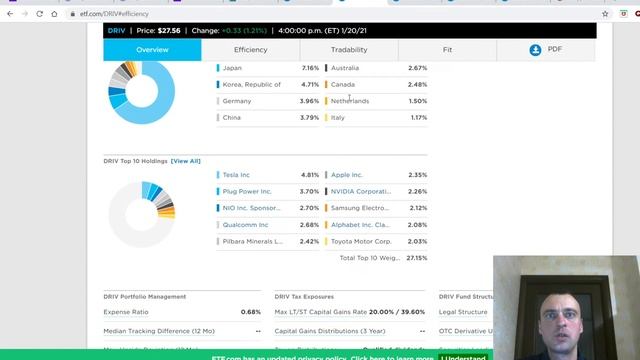Click Toyota Motor Corp. row

[376, 242]
